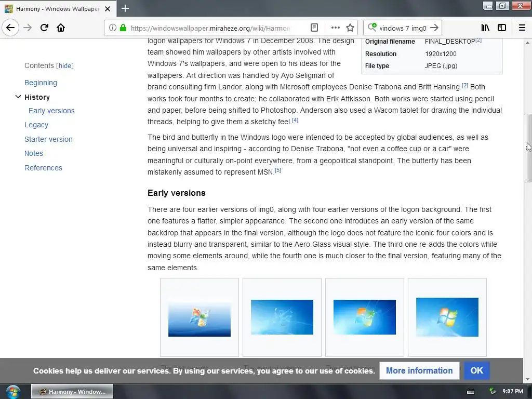Open the first early version thumbnail
Viewport: 532px width, 399px height.
coord(199,318)
